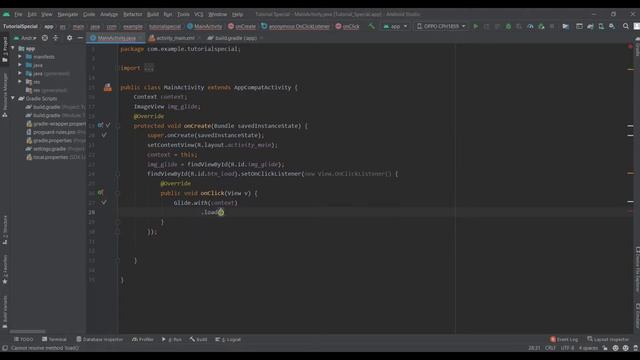This screenshot has height=360, width=640.
Task: Switch to the activity_main.xml tab
Action: click(x=175, y=38)
